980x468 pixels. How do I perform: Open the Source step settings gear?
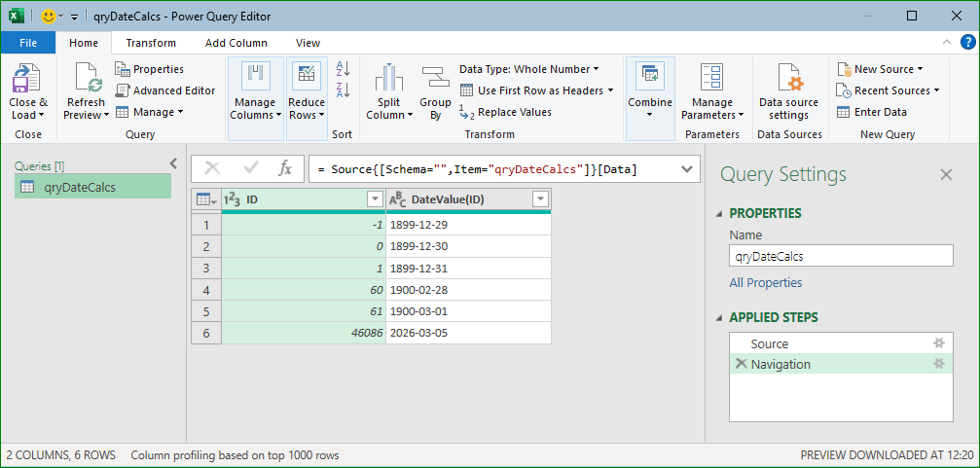(x=938, y=343)
